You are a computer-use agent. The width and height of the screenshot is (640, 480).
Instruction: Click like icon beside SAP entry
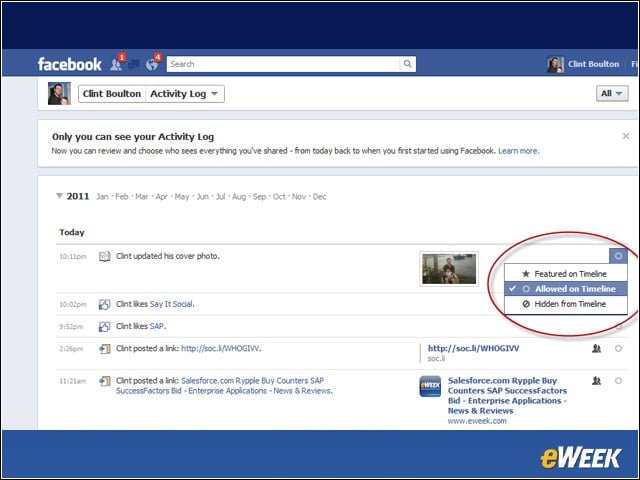pyautogui.click(x=104, y=327)
